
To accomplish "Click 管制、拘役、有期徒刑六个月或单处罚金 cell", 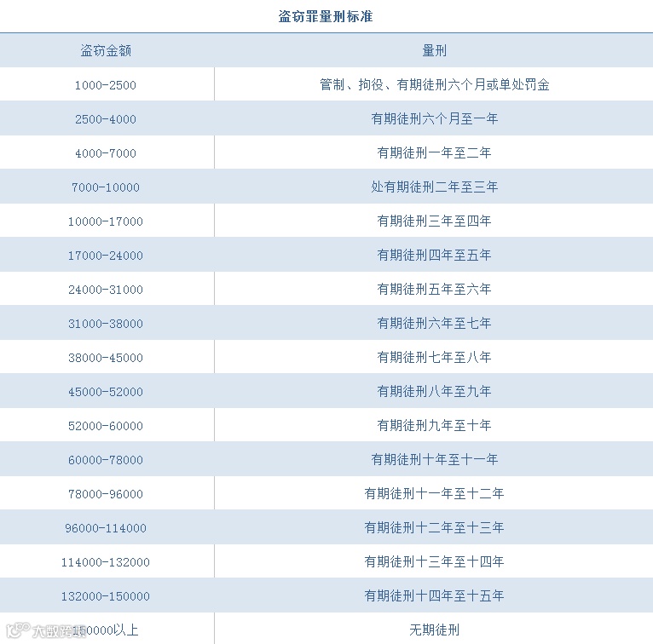I will pos(435,85).
